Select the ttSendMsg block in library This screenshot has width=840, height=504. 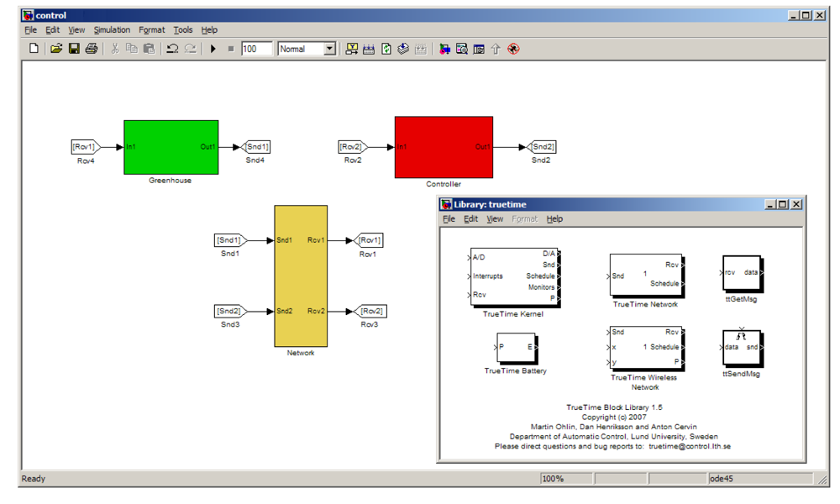point(742,347)
